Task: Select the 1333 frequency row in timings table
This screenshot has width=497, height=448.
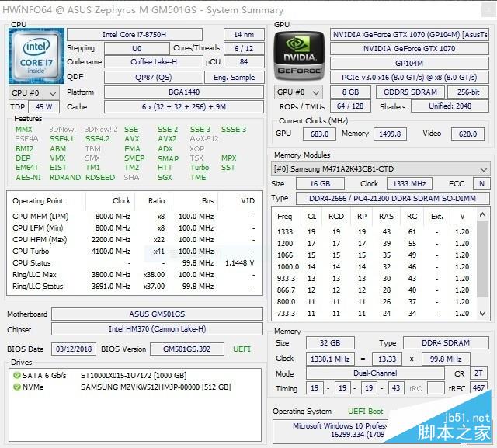Action: pos(374,232)
